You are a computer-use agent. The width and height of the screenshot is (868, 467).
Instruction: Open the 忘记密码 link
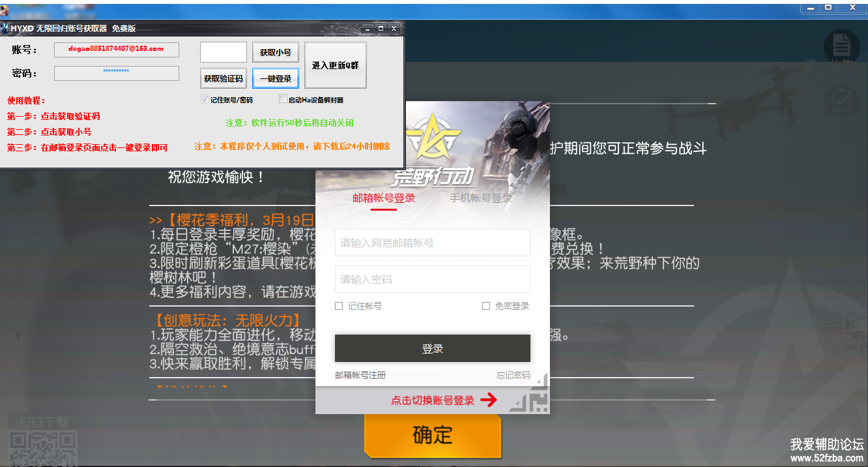click(x=514, y=375)
